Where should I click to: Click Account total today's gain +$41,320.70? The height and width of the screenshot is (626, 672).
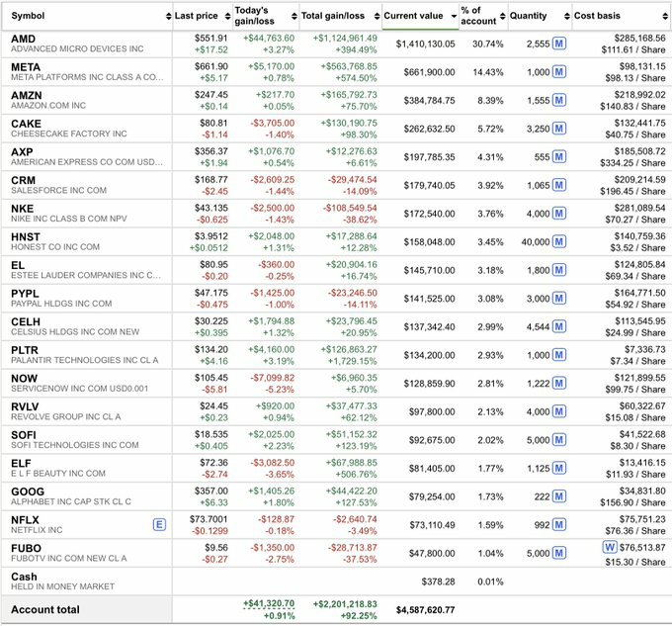click(x=269, y=603)
